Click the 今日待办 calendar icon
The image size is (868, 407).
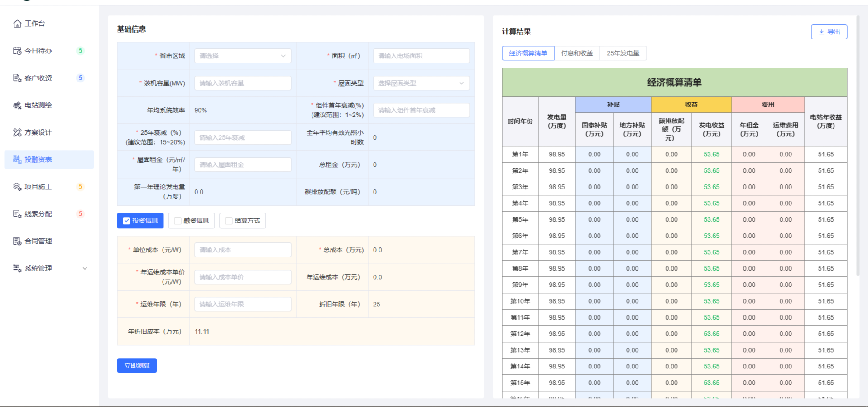tap(17, 51)
